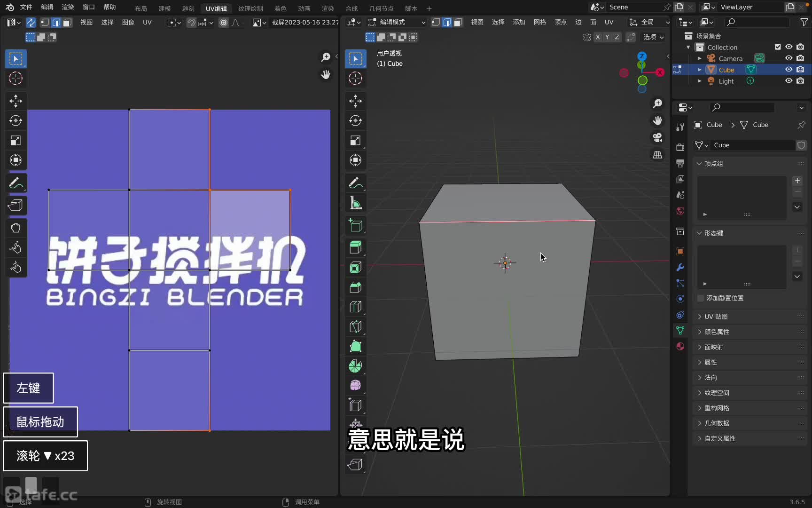The height and width of the screenshot is (508, 812).
Task: Add a new vertex group with plus button
Action: tap(797, 181)
